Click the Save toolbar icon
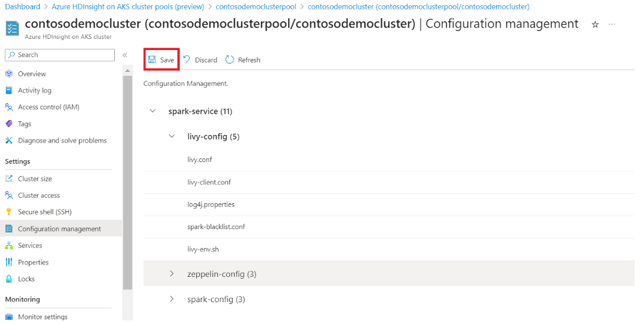Screen dimensions: 644x324 pos(152,59)
